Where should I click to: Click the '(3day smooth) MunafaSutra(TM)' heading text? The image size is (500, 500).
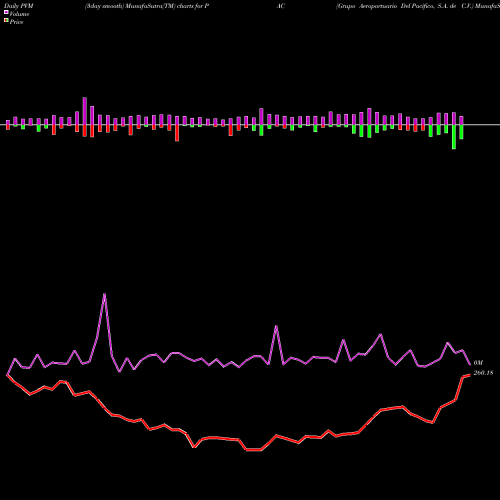[x=130, y=6]
